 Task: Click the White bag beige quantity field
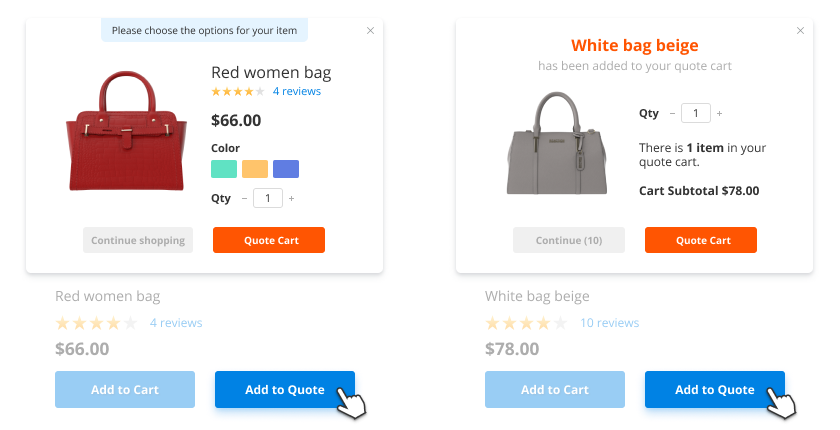pyautogui.click(x=696, y=113)
